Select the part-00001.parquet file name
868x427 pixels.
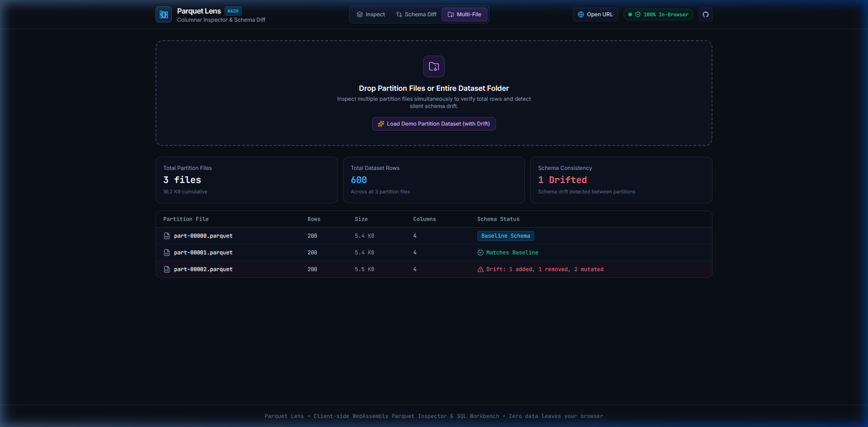point(203,253)
